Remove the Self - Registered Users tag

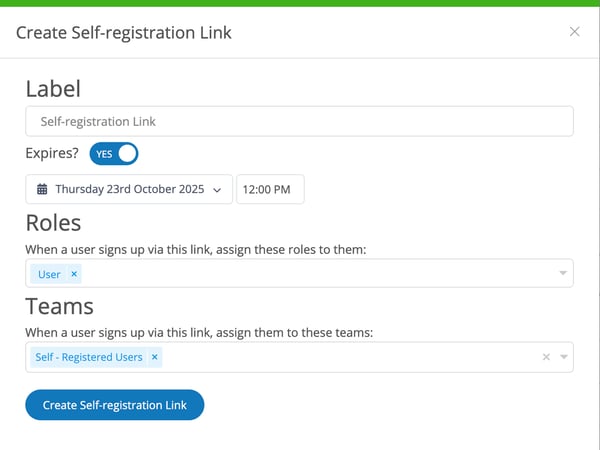(155, 357)
